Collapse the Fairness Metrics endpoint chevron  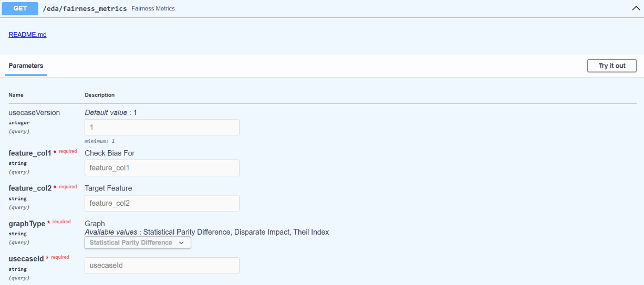tap(635, 8)
